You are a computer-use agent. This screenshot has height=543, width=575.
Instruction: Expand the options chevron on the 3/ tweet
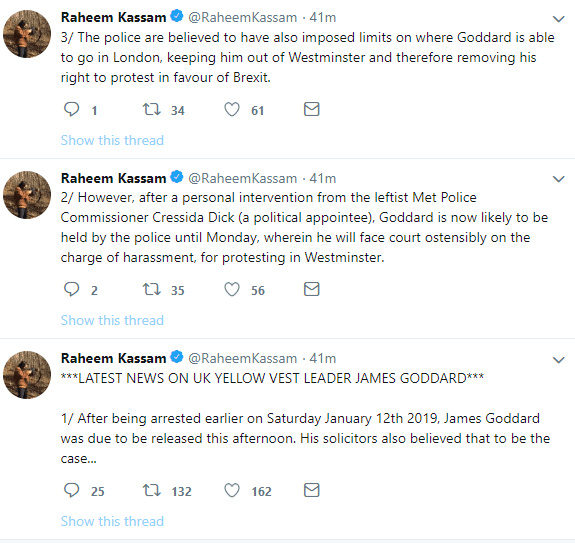(558, 19)
